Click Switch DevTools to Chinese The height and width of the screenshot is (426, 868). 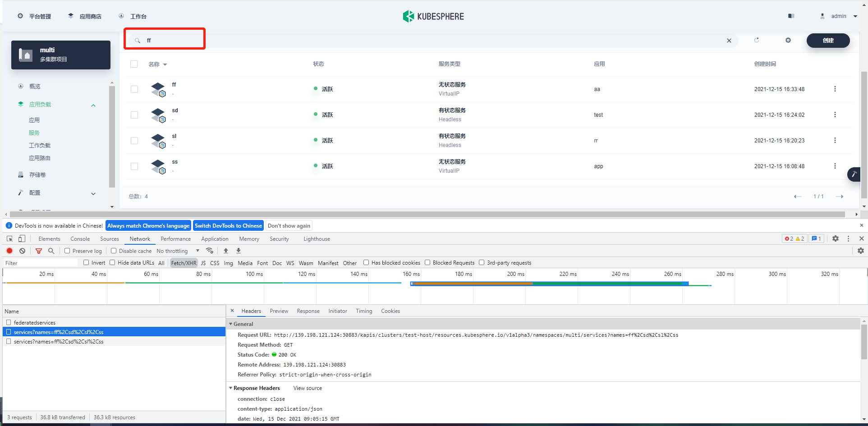[228, 225]
